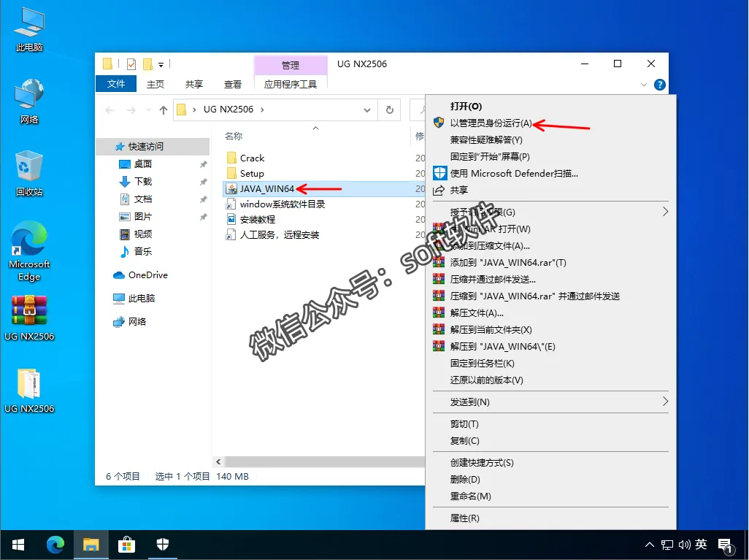The image size is (749, 560).
Task: Open quick access toolbar customize dropdown
Action: (161, 64)
